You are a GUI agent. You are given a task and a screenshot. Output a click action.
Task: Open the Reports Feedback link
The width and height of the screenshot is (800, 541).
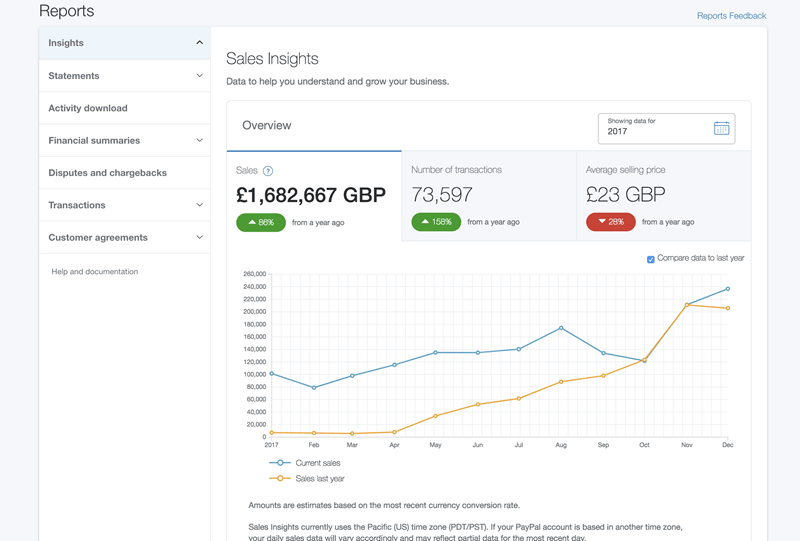pyautogui.click(x=731, y=16)
